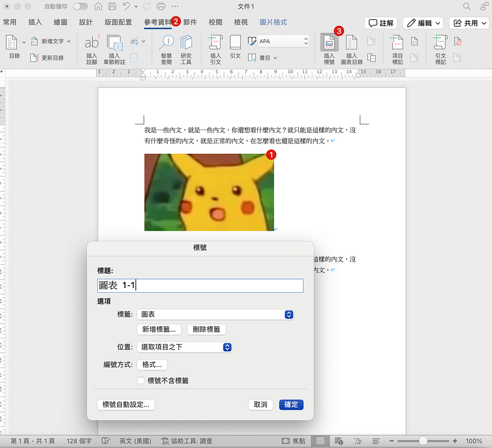492x448 pixels.
Task: Open the 標籤 label dropdown
Action: (216, 314)
